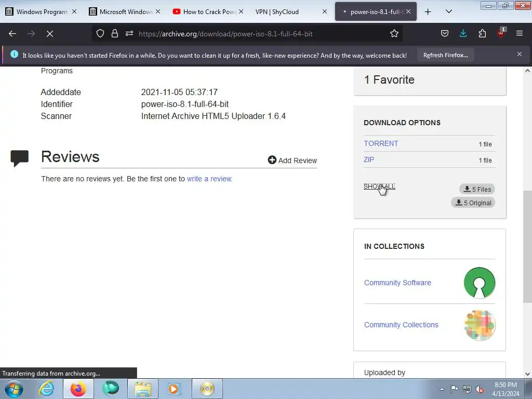Image resolution: width=532 pixels, height=399 pixels.
Task: Dismiss the Firefox refresh notification bar
Action: (519, 54)
